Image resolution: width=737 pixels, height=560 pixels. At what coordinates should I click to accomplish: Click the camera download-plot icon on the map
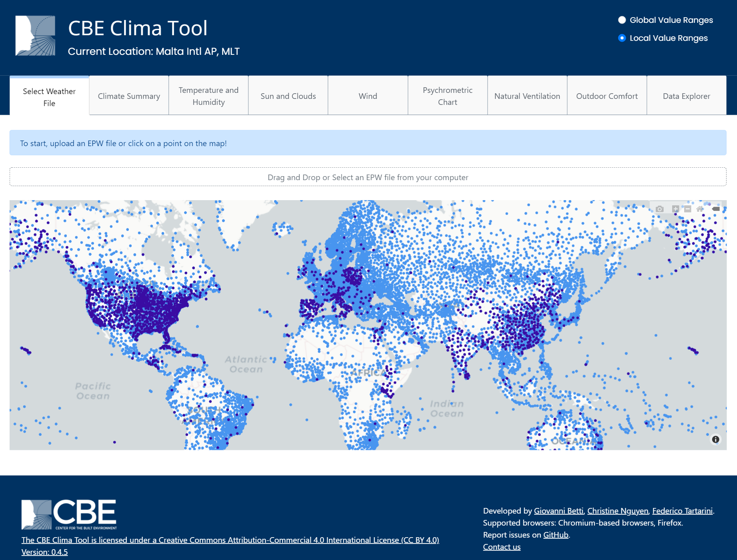coord(660,209)
